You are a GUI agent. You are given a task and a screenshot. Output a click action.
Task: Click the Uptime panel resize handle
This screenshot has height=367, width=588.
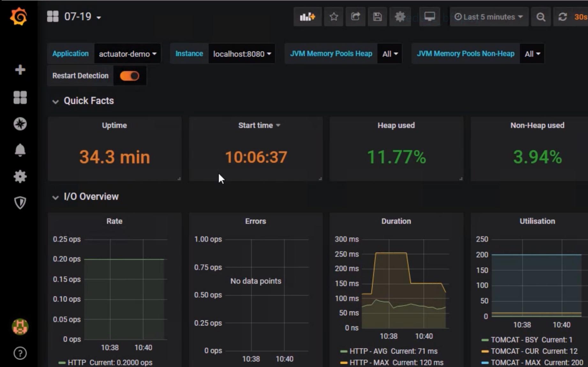(x=179, y=179)
